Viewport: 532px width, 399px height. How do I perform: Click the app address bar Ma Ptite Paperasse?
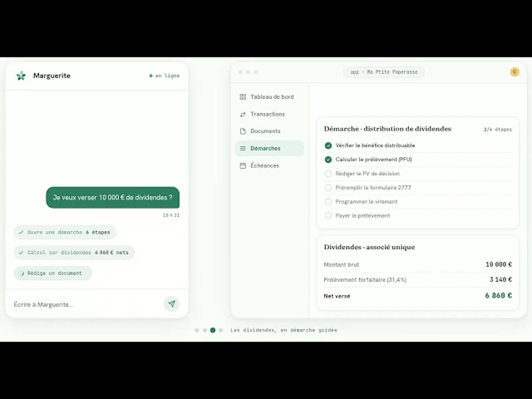384,72
